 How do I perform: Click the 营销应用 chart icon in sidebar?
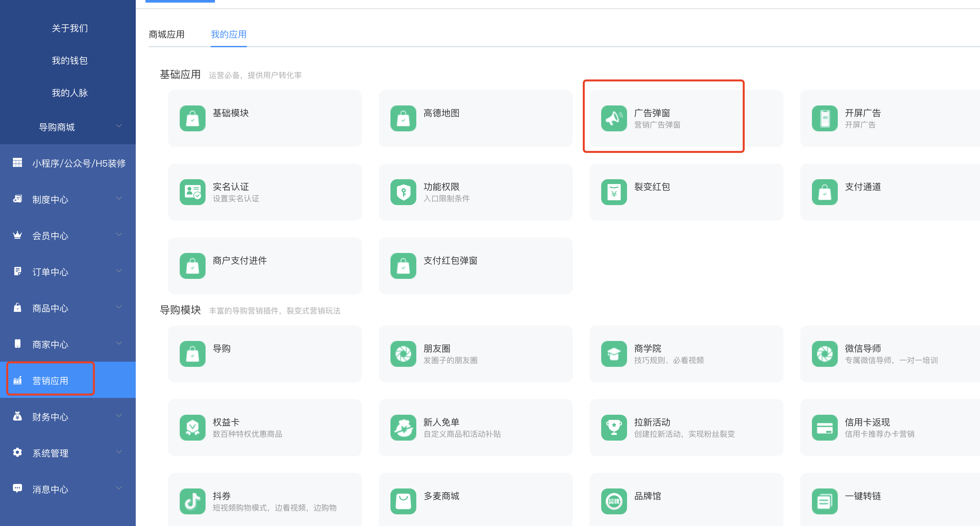17,380
